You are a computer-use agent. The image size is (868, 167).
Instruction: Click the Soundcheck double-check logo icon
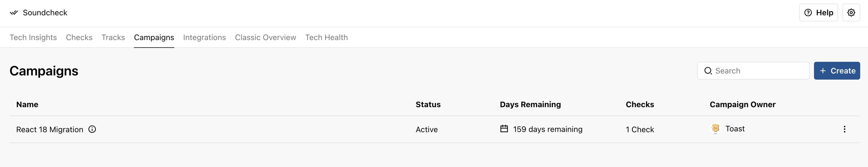[14, 13]
